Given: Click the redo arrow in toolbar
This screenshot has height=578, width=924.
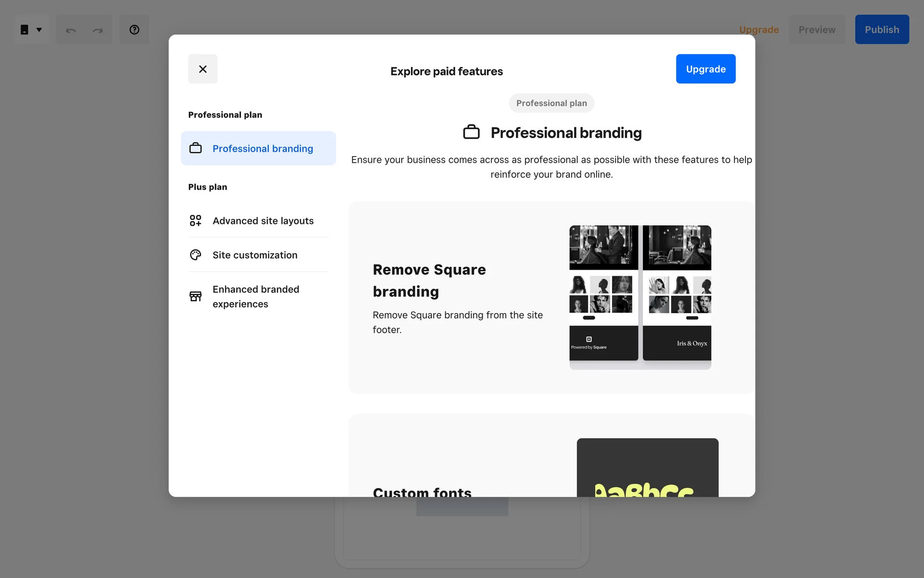Looking at the screenshot, I should tap(98, 30).
